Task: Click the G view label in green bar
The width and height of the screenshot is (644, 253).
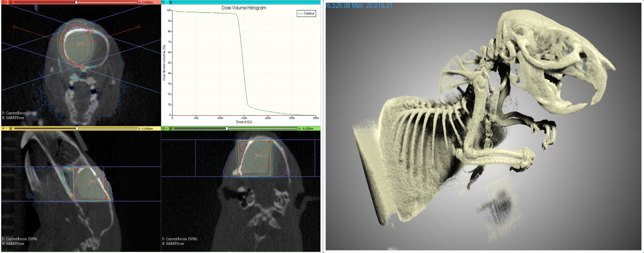Action: (168, 128)
